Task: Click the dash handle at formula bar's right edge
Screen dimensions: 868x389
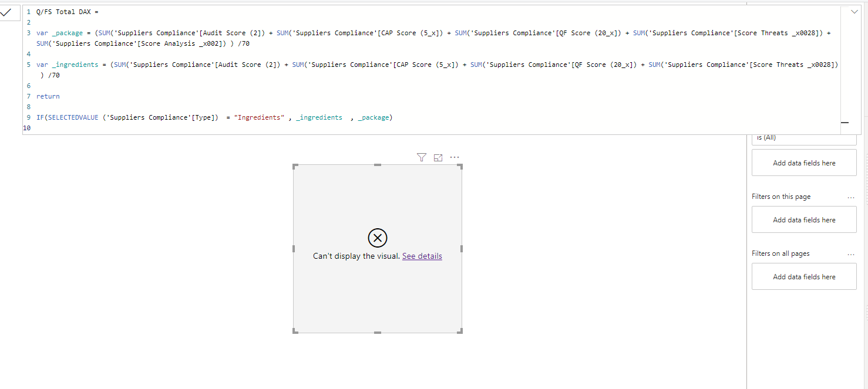Action: pos(845,123)
